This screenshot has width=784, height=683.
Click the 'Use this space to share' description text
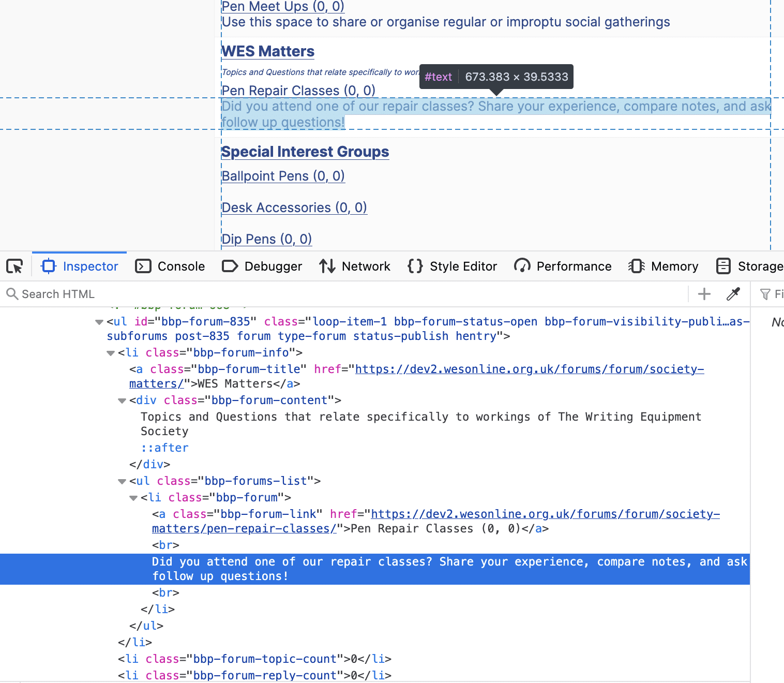pyautogui.click(x=446, y=22)
